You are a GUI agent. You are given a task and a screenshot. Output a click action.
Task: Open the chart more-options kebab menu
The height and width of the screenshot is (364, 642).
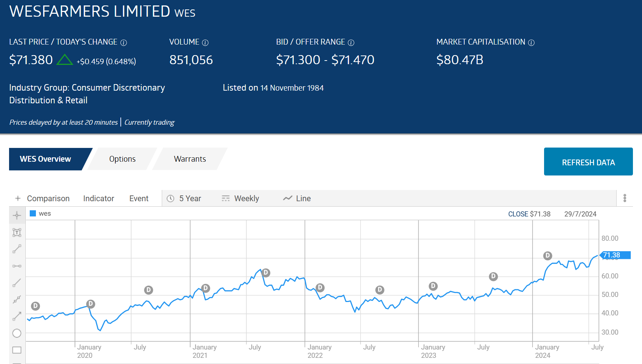pos(625,198)
